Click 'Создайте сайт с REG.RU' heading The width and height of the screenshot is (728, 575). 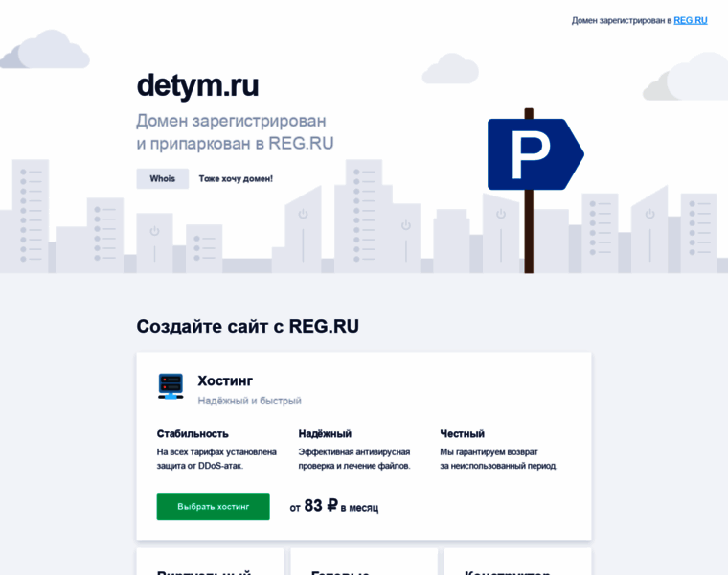pyautogui.click(x=247, y=326)
